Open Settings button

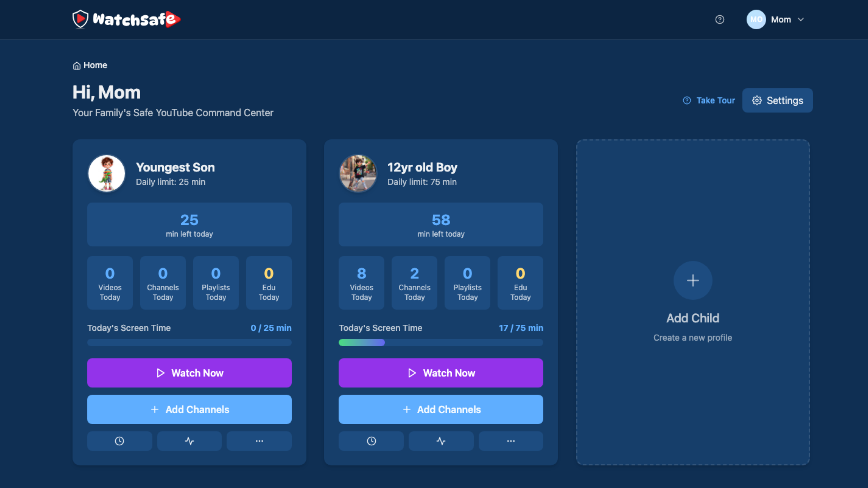click(x=777, y=100)
